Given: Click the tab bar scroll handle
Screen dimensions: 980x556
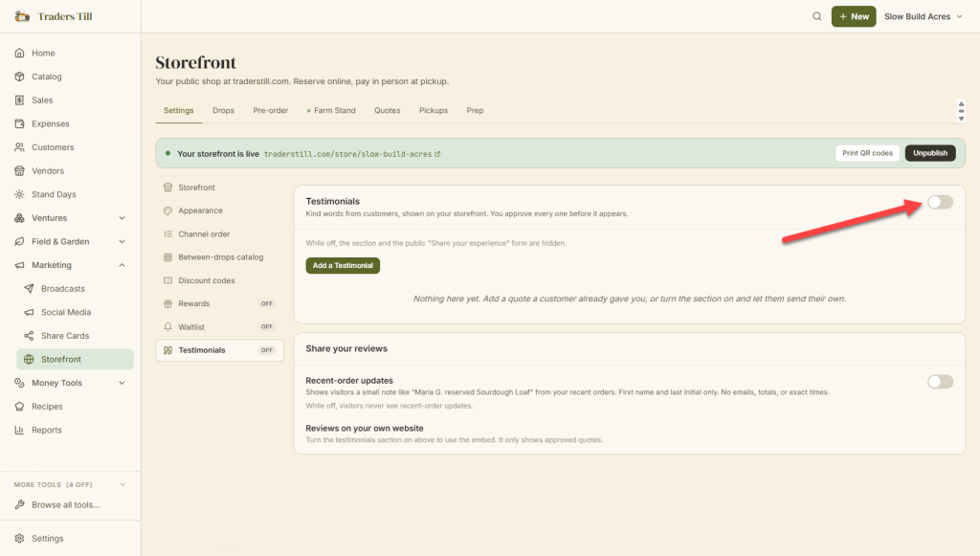Looking at the screenshot, I should coord(961,111).
